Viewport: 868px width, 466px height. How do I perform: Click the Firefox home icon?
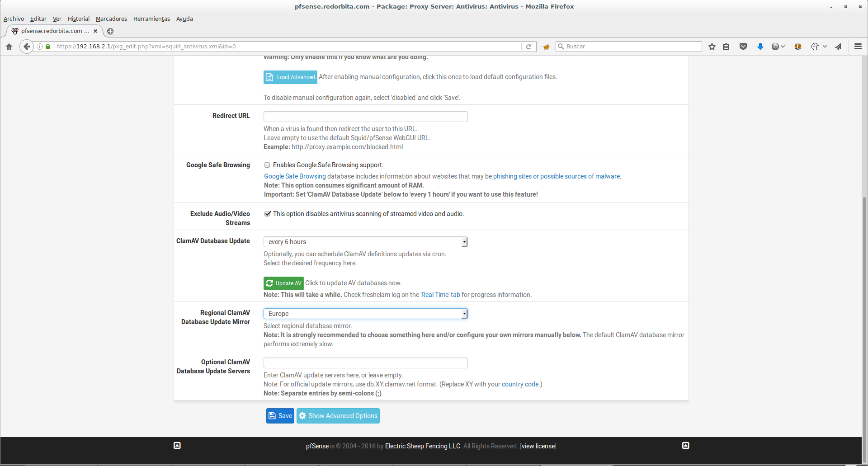(x=9, y=47)
